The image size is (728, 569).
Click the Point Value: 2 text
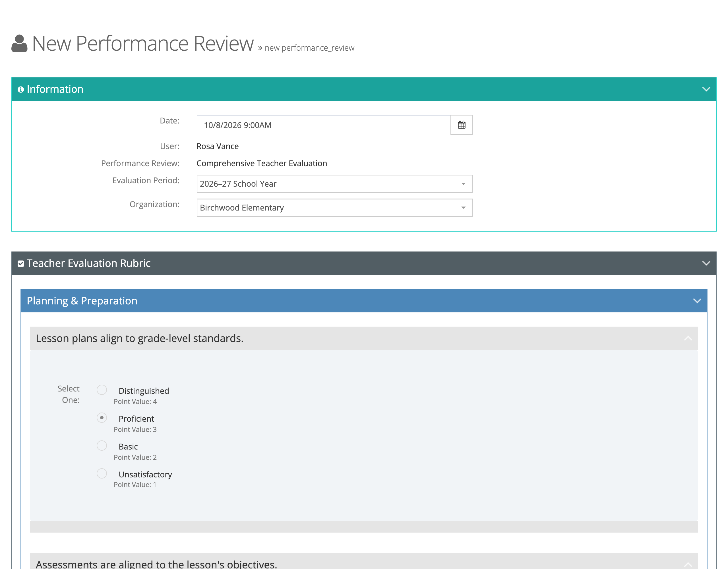tap(135, 457)
